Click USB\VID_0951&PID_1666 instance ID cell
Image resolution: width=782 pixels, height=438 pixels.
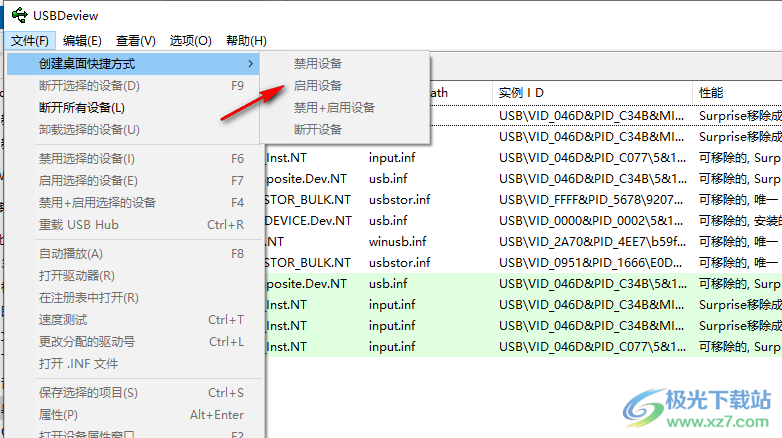[x=592, y=263]
